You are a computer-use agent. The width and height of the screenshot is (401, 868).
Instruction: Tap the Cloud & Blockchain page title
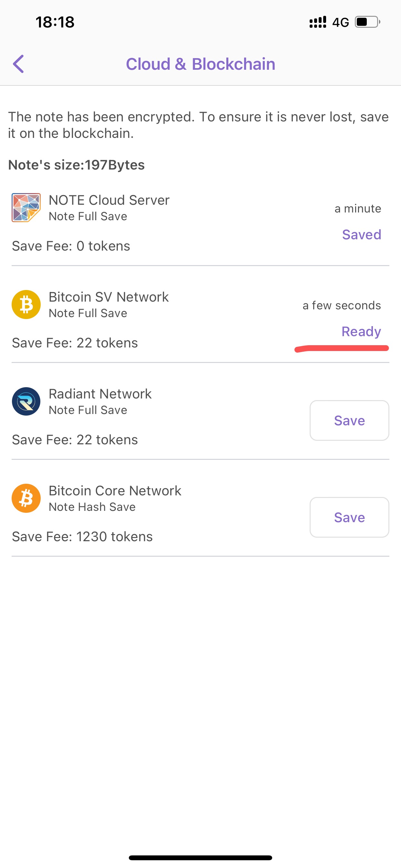pyautogui.click(x=200, y=64)
